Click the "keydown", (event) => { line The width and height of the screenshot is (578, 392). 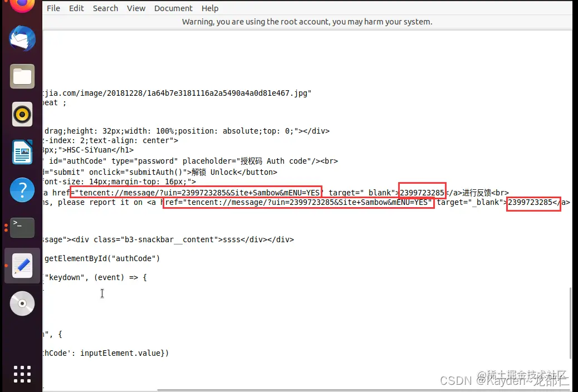click(x=95, y=277)
